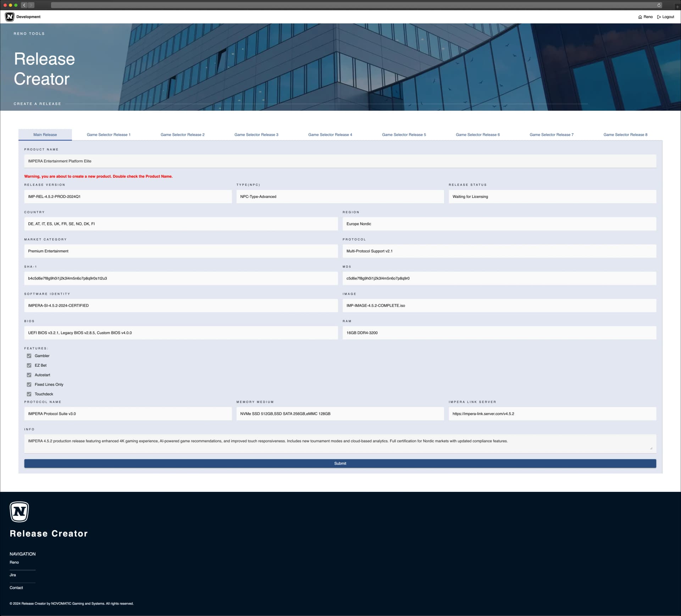The height and width of the screenshot is (616, 681).
Task: Click the IMPERA Link Server field
Action: (x=552, y=414)
